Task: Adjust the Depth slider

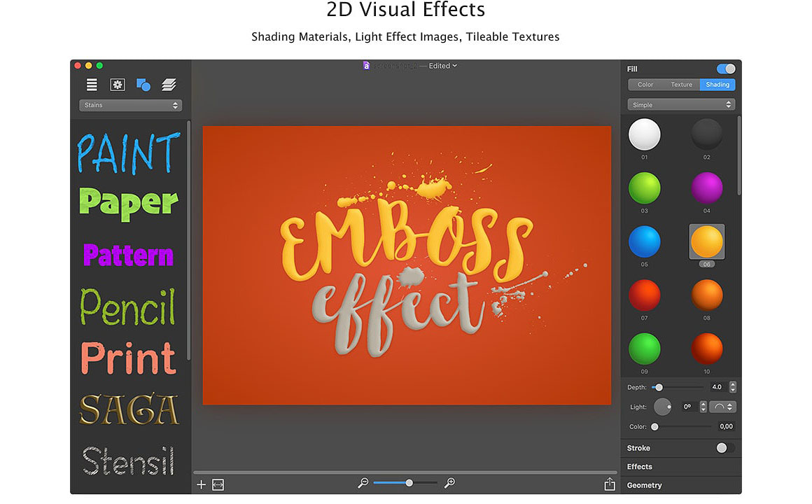Action: coord(678,388)
